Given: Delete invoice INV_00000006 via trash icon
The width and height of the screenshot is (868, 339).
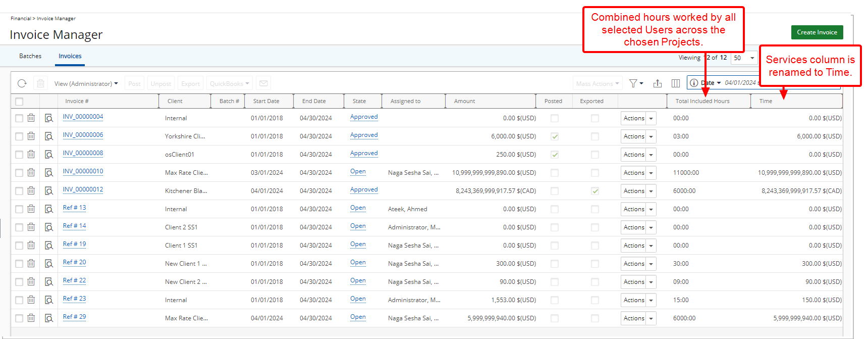Looking at the screenshot, I should pos(31,136).
